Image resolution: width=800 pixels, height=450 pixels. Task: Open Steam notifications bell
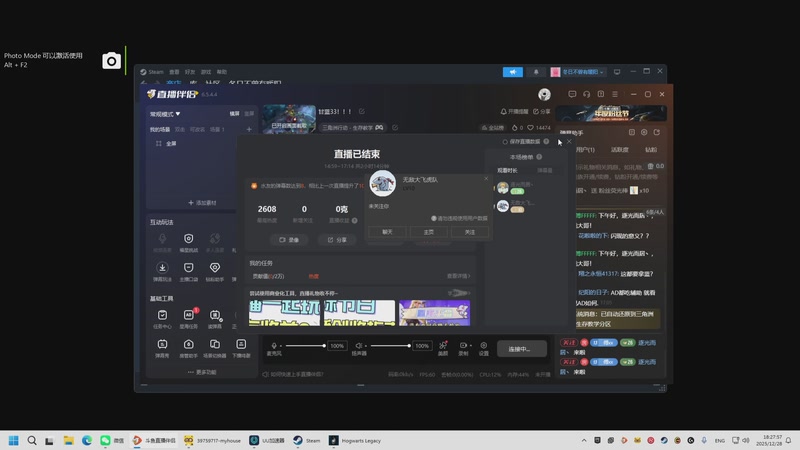coord(536,72)
